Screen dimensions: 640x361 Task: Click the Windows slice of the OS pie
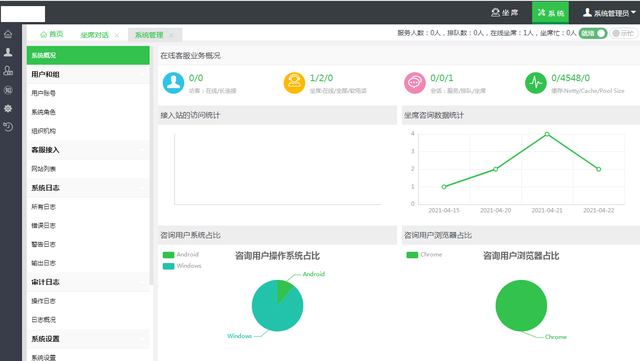[273, 312]
